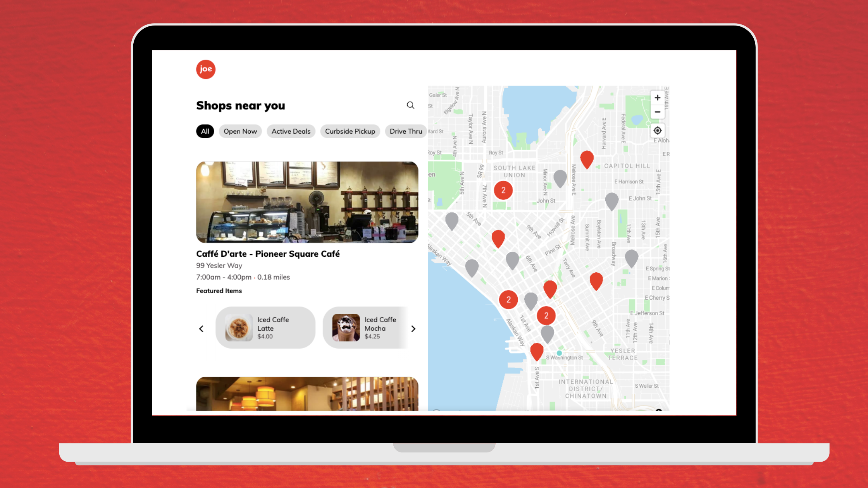Select the Active Deals filter tab

tap(291, 131)
